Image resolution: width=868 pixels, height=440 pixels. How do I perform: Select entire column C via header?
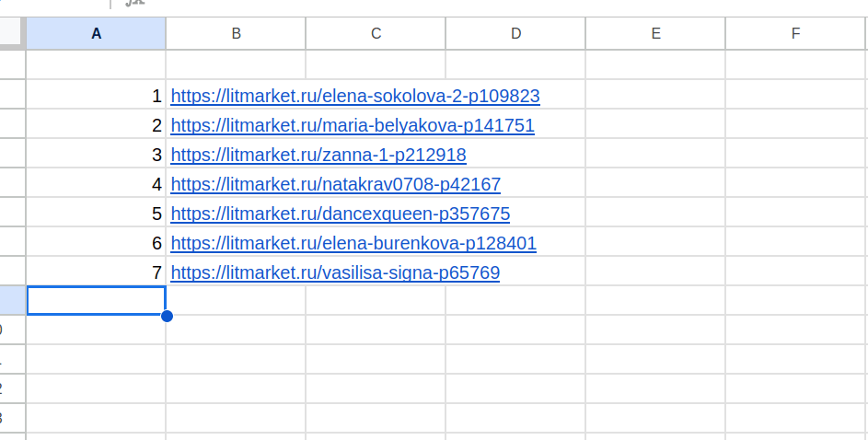(376, 34)
